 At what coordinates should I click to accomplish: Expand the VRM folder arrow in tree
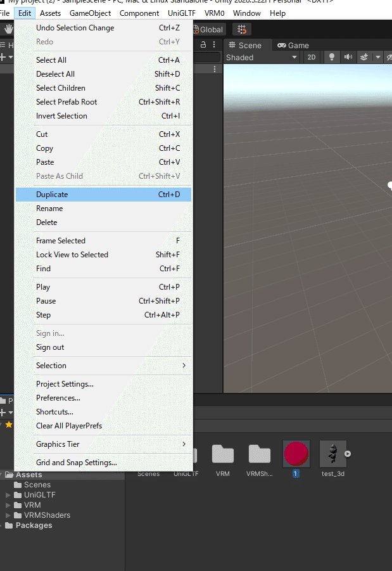click(x=8, y=505)
